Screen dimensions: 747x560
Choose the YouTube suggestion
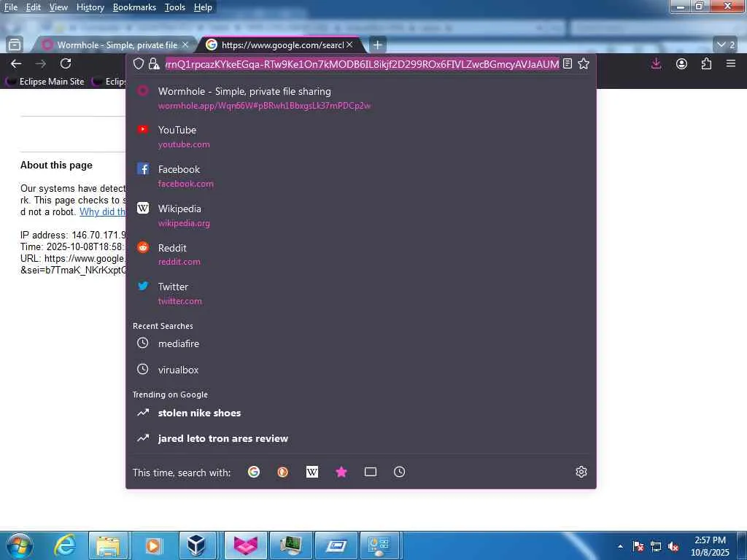coord(360,136)
